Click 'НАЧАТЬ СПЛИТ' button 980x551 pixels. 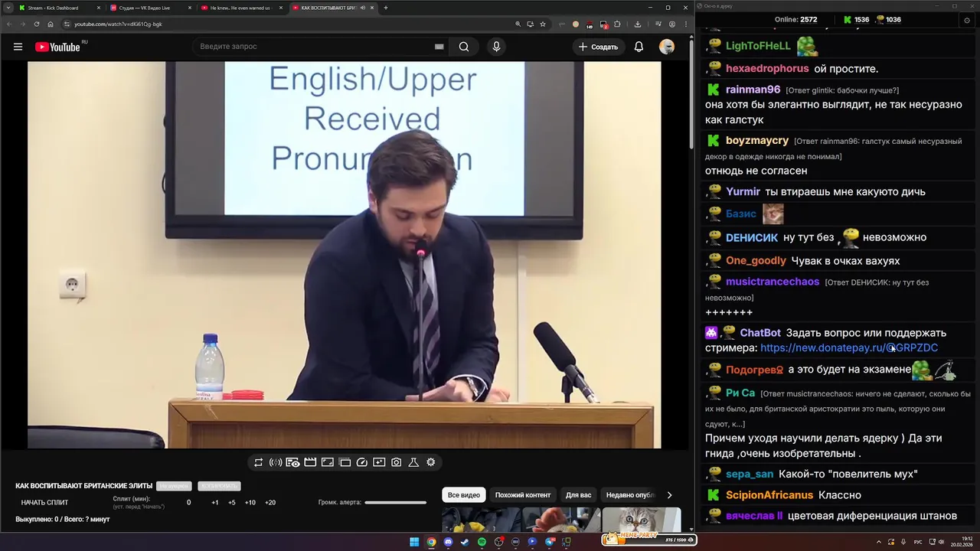click(x=44, y=503)
